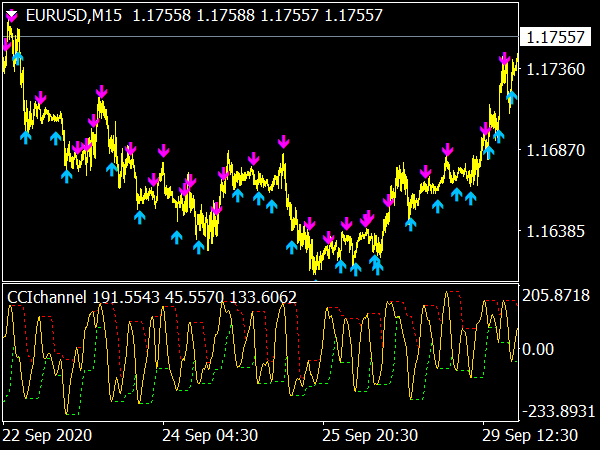Click the EURUSD,M15 chart title text
Viewport: 600px width, 450px height.
tap(74, 16)
